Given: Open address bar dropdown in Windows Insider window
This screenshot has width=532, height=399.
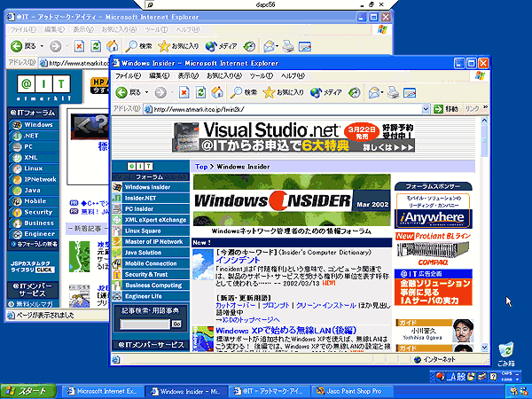Looking at the screenshot, I should tap(426, 109).
